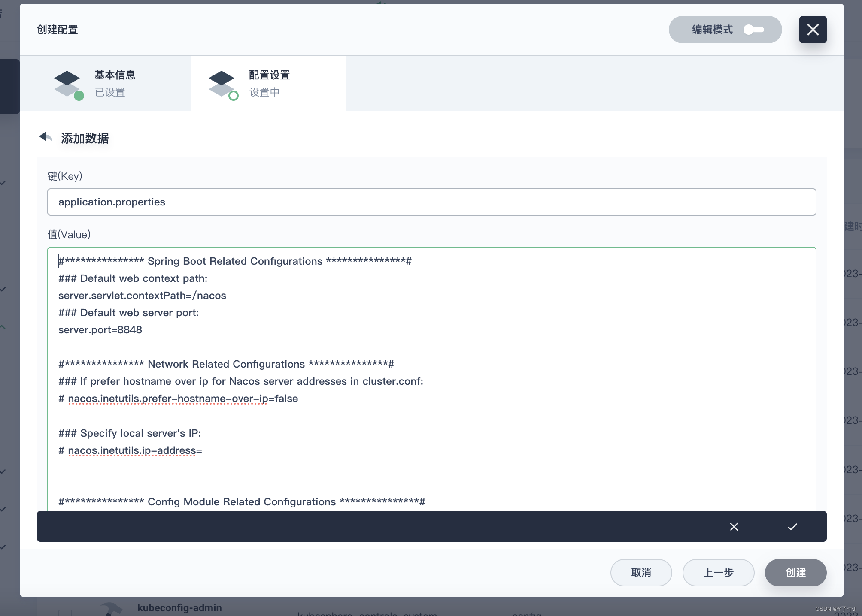Toggle the edit mode switch

click(754, 30)
